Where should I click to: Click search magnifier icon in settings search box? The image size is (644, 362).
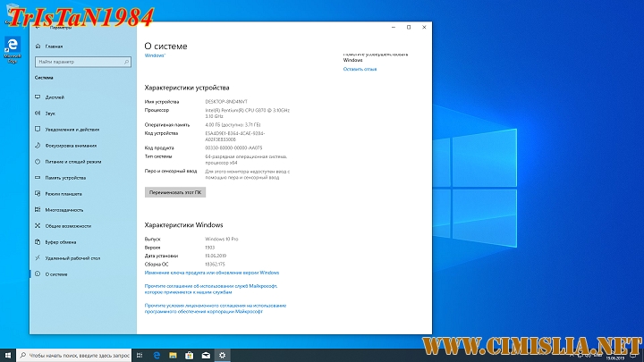(126, 62)
